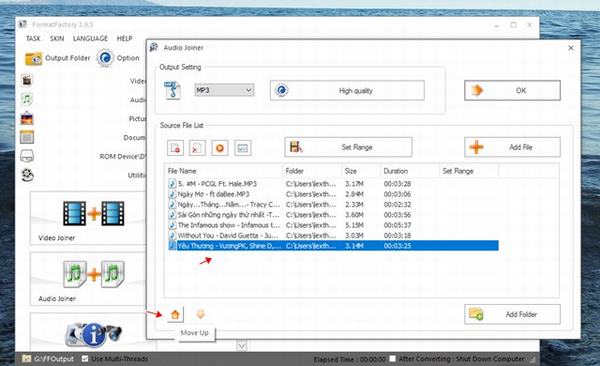Click the Move Down arrow icon
Viewport: 600px width, 366px height.
click(x=201, y=314)
